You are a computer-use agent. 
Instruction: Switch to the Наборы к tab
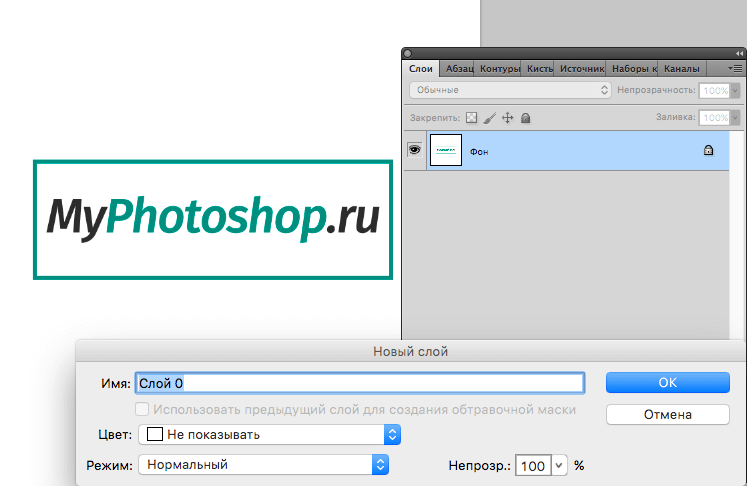pyautogui.click(x=634, y=69)
